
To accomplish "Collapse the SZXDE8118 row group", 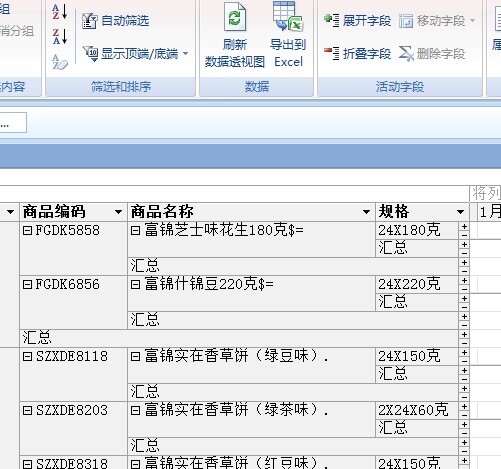I will pyautogui.click(x=27, y=356).
